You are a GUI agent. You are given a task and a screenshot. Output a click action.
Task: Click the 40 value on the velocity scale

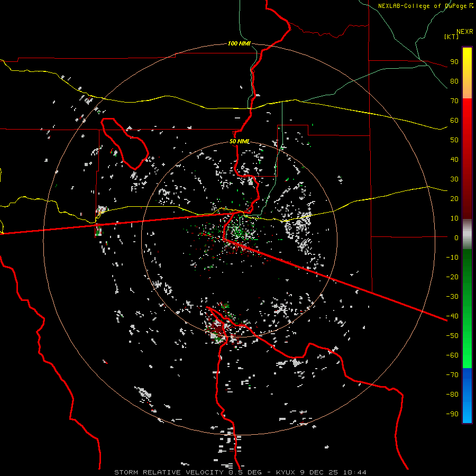tap(454, 160)
